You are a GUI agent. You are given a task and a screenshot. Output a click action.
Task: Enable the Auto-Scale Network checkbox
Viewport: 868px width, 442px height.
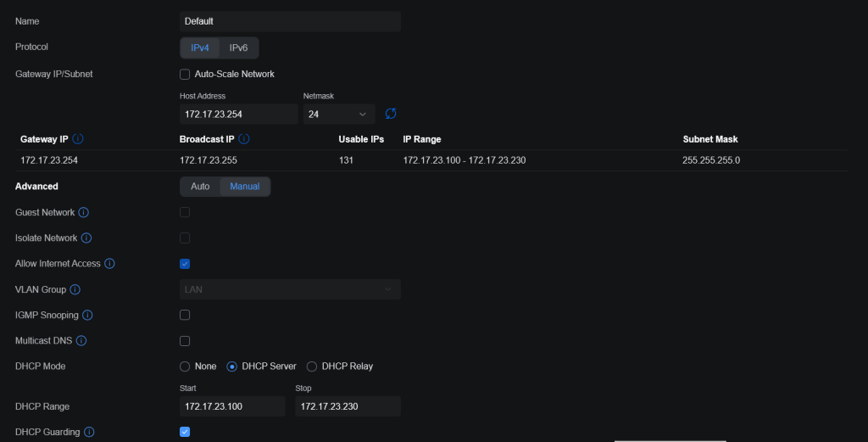(185, 75)
